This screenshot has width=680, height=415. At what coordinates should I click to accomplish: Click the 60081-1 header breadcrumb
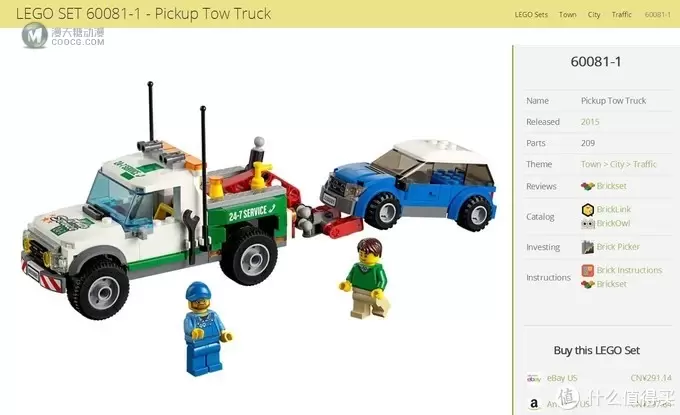657,14
